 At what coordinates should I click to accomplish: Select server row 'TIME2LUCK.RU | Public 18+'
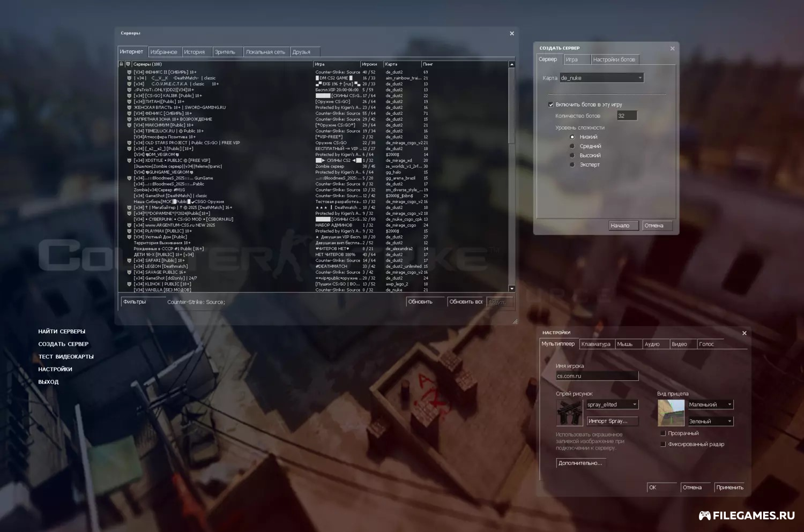[x=313, y=131]
